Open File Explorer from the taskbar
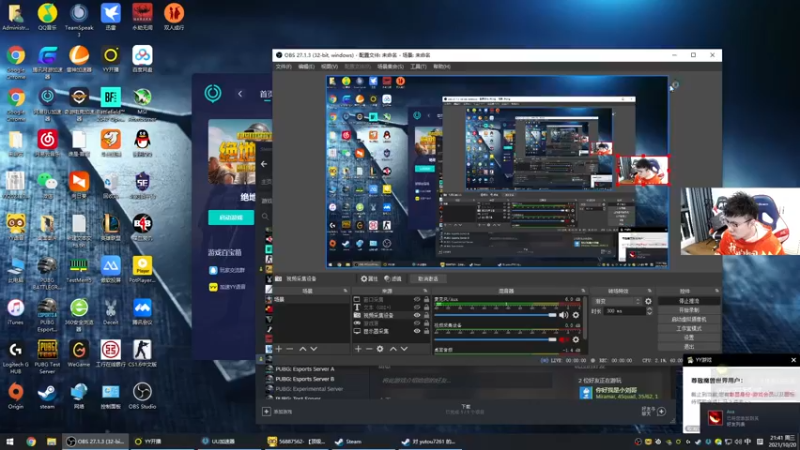 click(x=51, y=441)
